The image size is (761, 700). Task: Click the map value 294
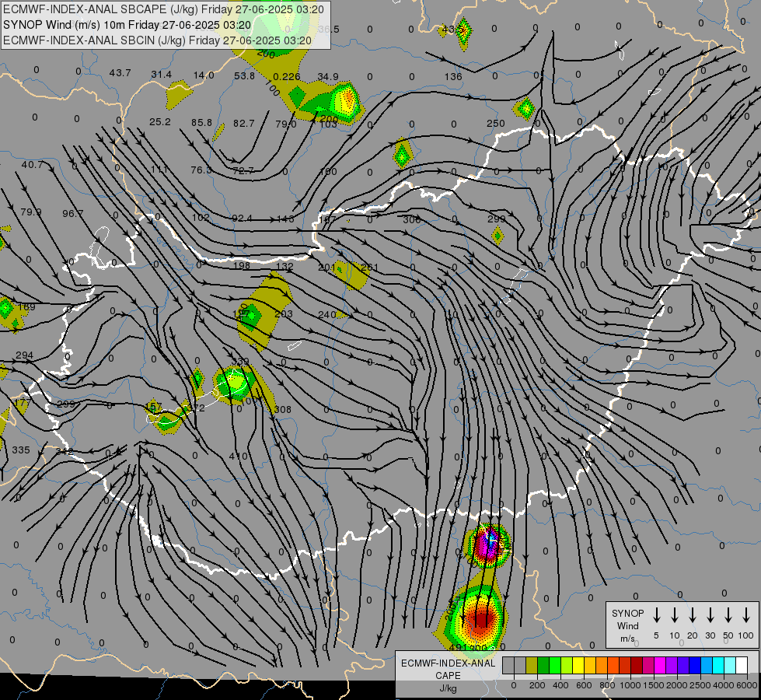point(25,355)
